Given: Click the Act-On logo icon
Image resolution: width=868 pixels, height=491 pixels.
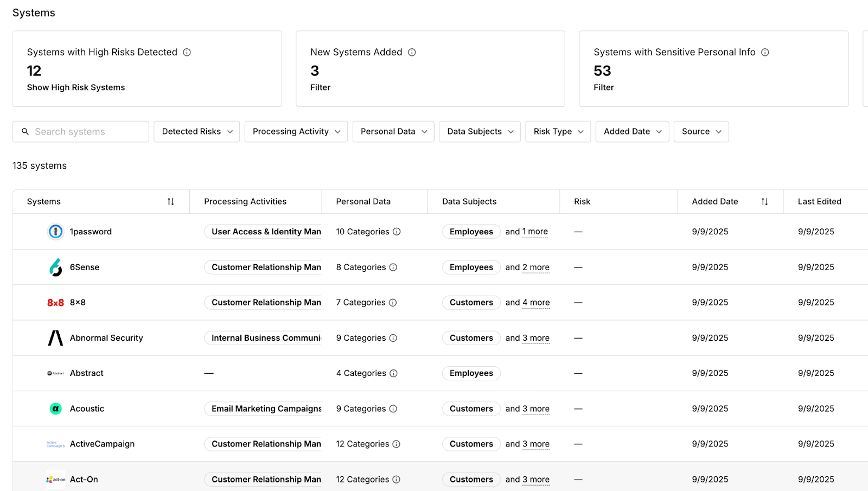Looking at the screenshot, I should pyautogui.click(x=55, y=480).
